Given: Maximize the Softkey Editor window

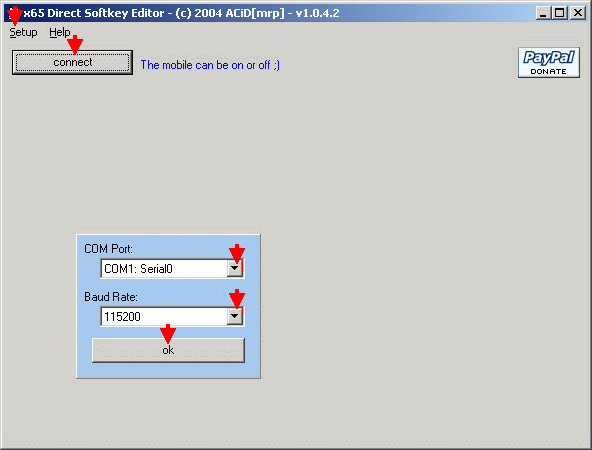Looking at the screenshot, I should pyautogui.click(x=560, y=13).
